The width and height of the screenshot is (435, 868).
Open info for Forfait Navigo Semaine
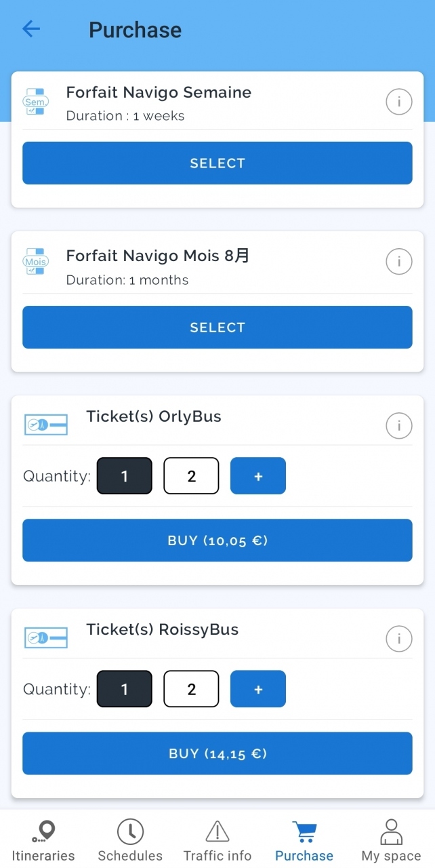pos(398,102)
